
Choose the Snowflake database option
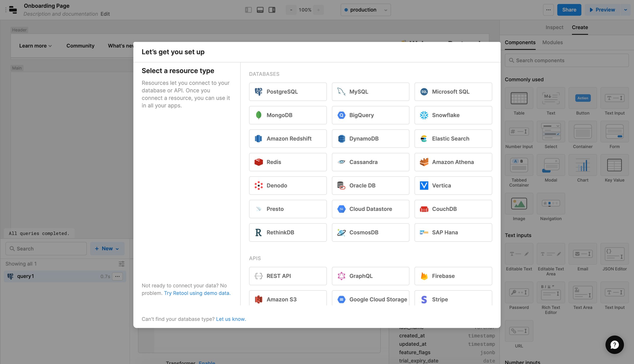pyautogui.click(x=453, y=115)
